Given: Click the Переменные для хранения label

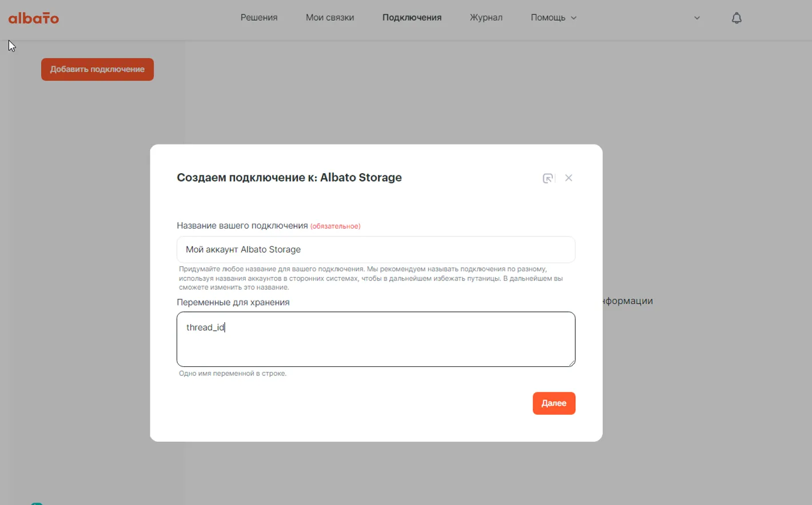Looking at the screenshot, I should pyautogui.click(x=233, y=302).
